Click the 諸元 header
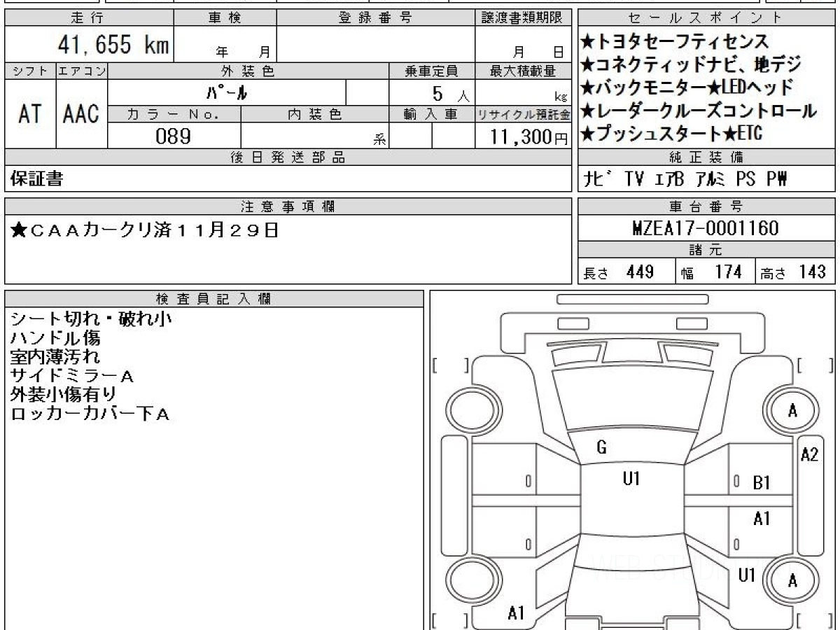 pyautogui.click(x=706, y=250)
